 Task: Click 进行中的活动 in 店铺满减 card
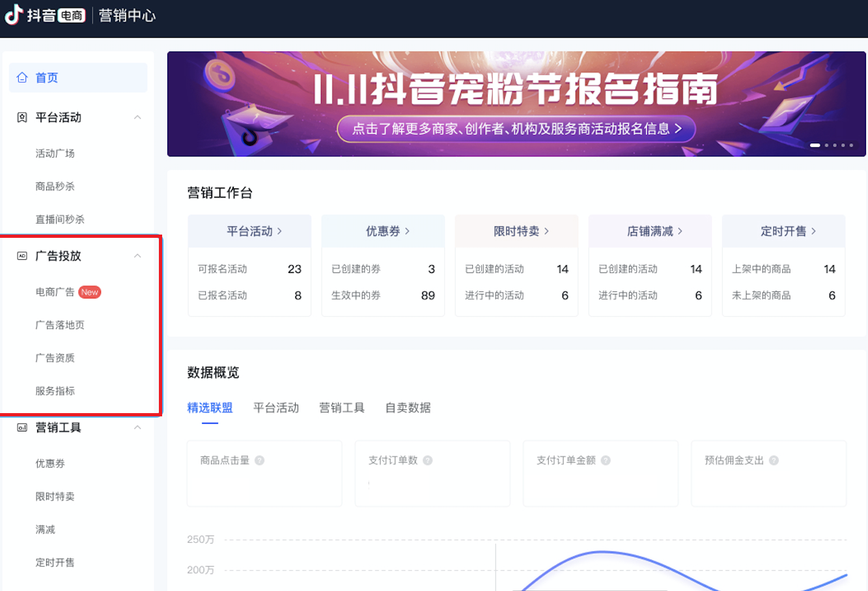(628, 295)
